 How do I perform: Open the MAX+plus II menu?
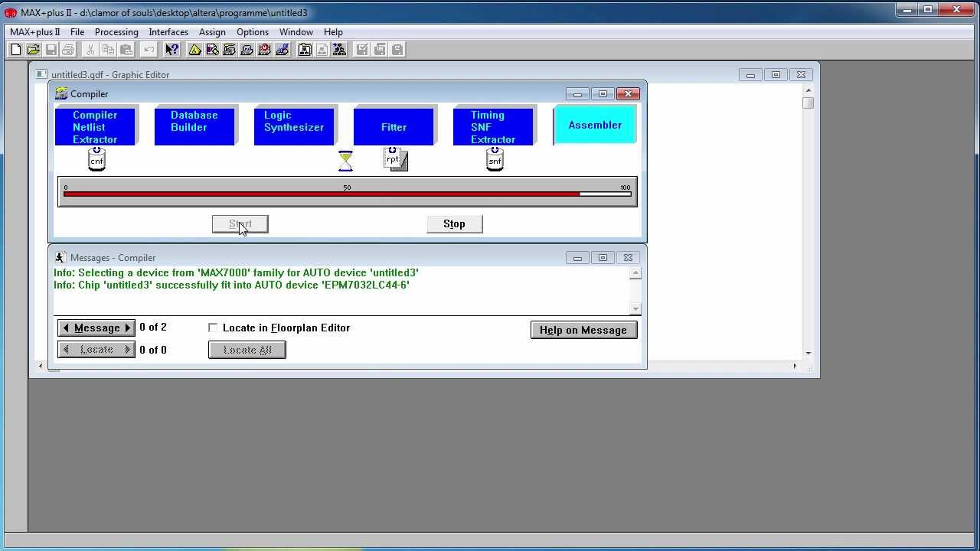point(34,32)
